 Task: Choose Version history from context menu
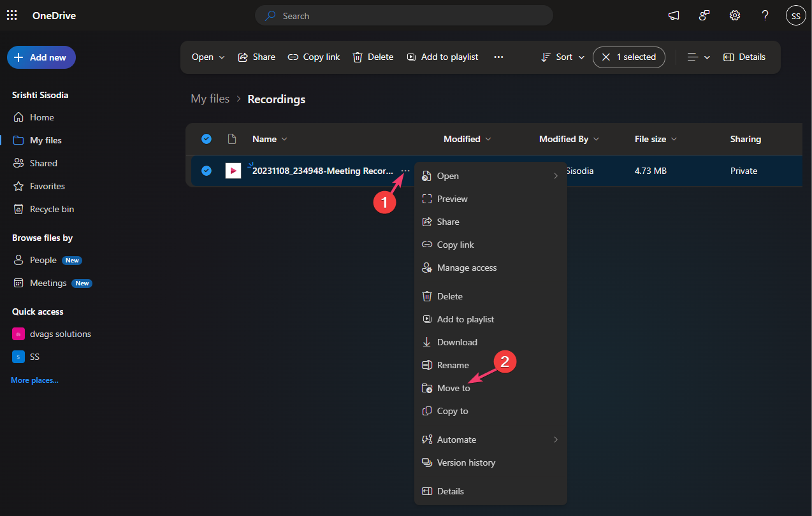[x=465, y=462]
